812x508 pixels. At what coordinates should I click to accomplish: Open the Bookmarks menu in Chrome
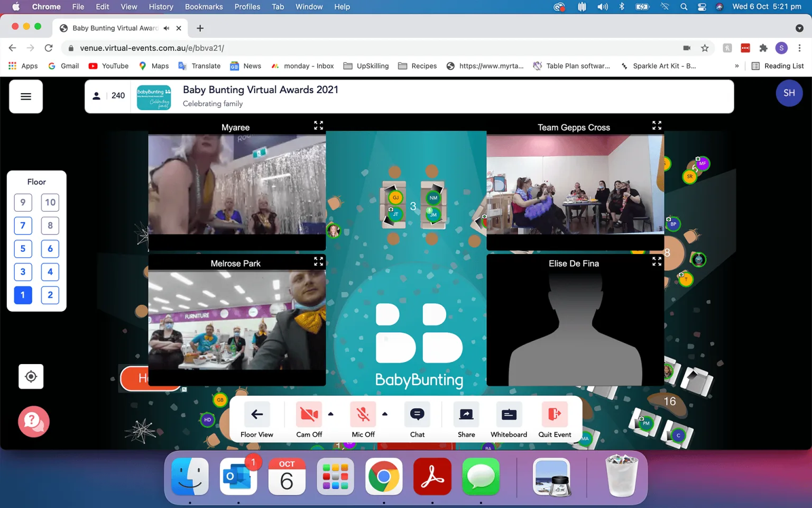coord(204,7)
